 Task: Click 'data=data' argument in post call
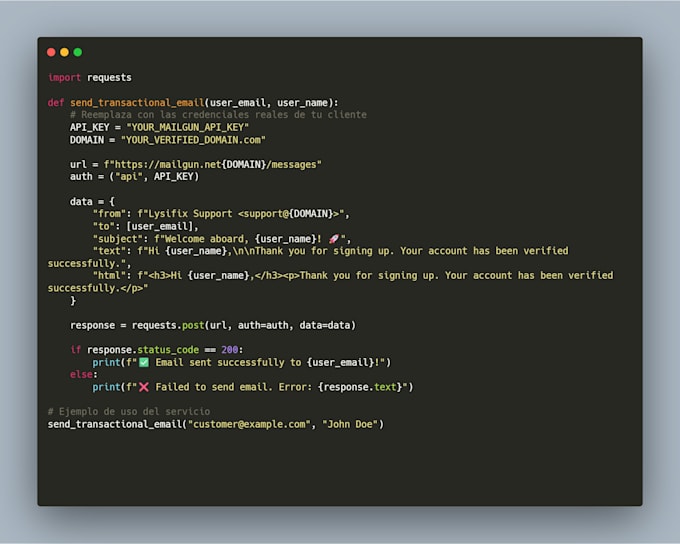(x=324, y=325)
